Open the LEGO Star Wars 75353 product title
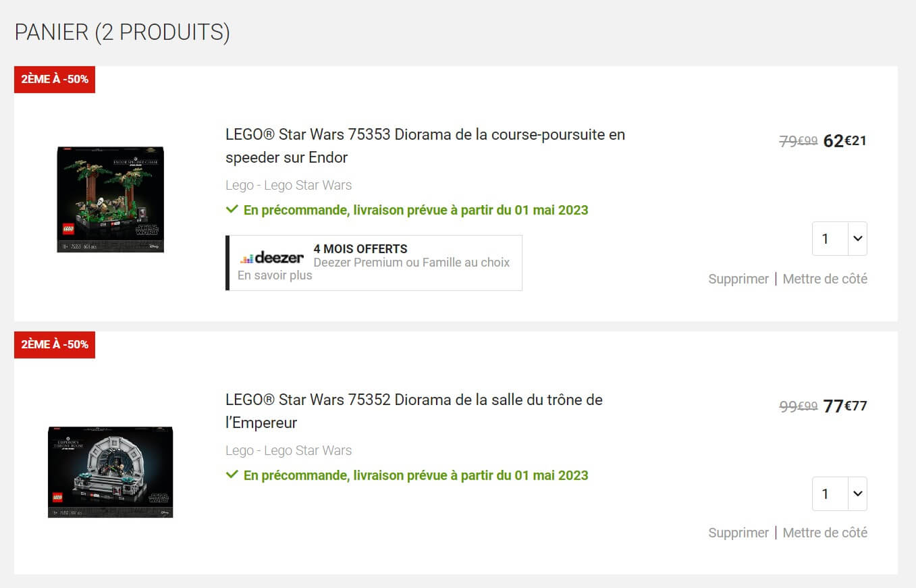The width and height of the screenshot is (916, 588). pos(425,146)
